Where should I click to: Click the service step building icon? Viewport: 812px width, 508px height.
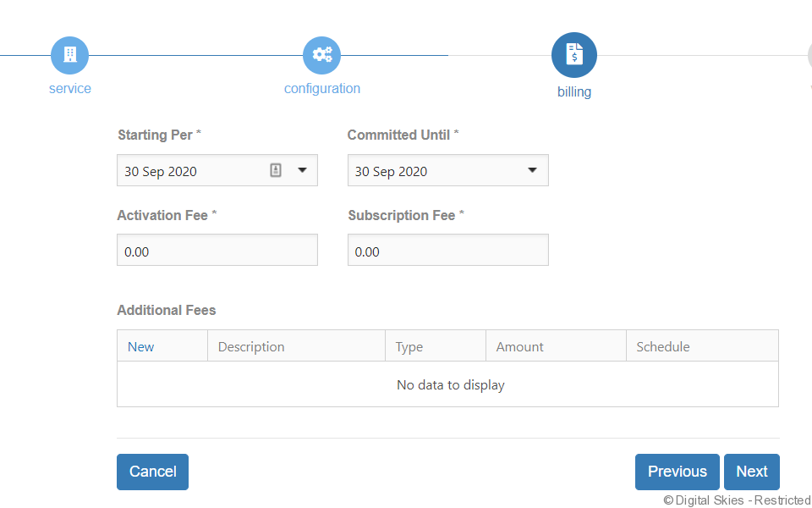tap(69, 55)
